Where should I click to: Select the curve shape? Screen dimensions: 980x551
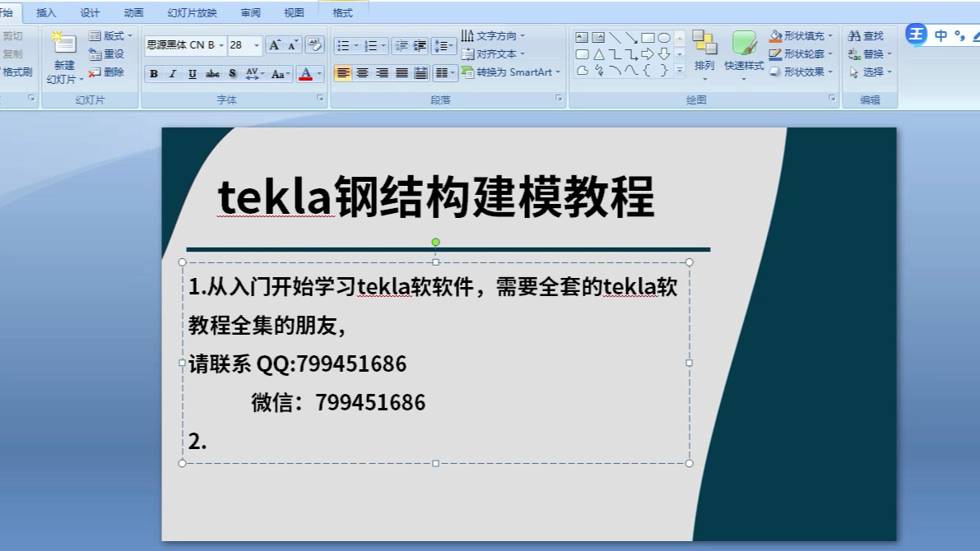pos(631,71)
